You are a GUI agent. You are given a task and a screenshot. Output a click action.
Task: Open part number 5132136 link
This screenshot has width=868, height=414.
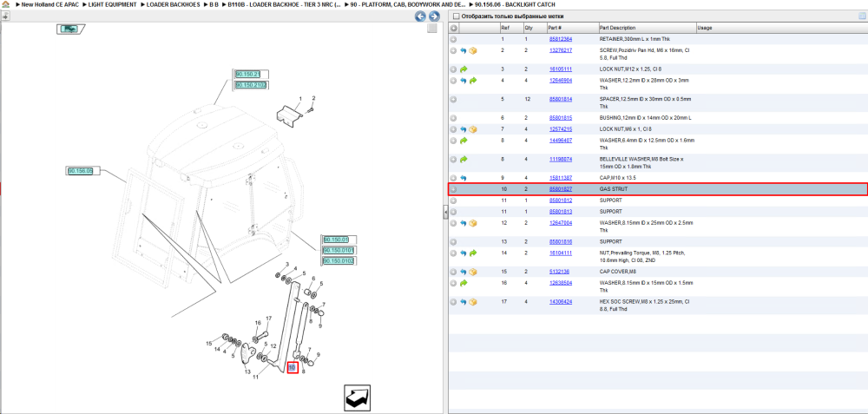pyautogui.click(x=558, y=272)
